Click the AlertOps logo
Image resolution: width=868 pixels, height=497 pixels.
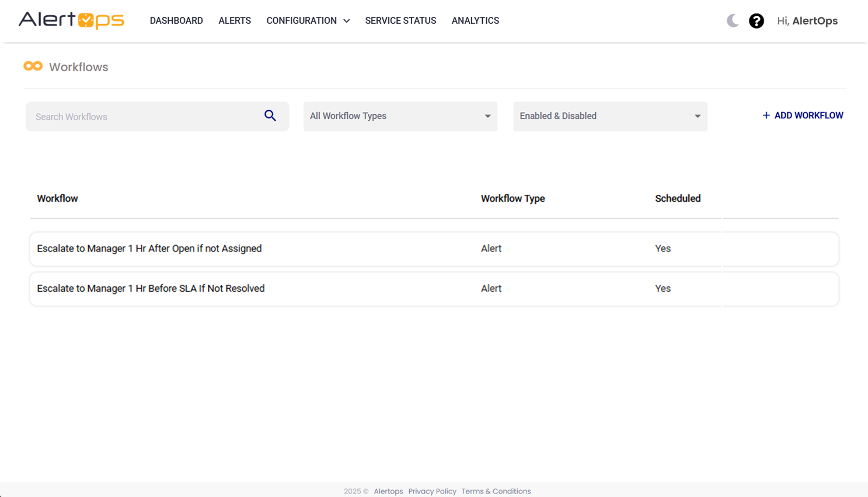click(71, 20)
